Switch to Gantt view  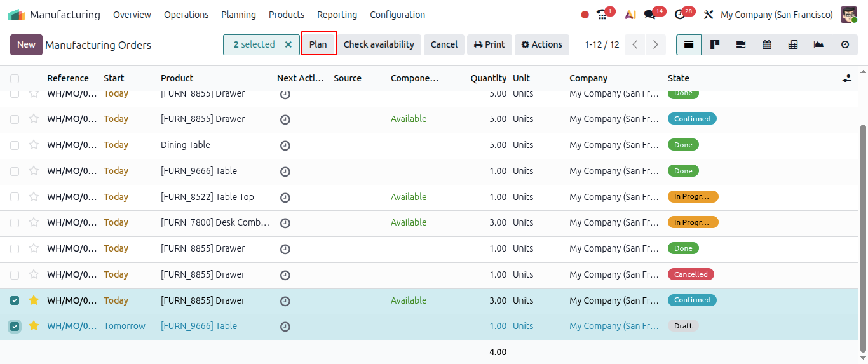[x=741, y=44]
